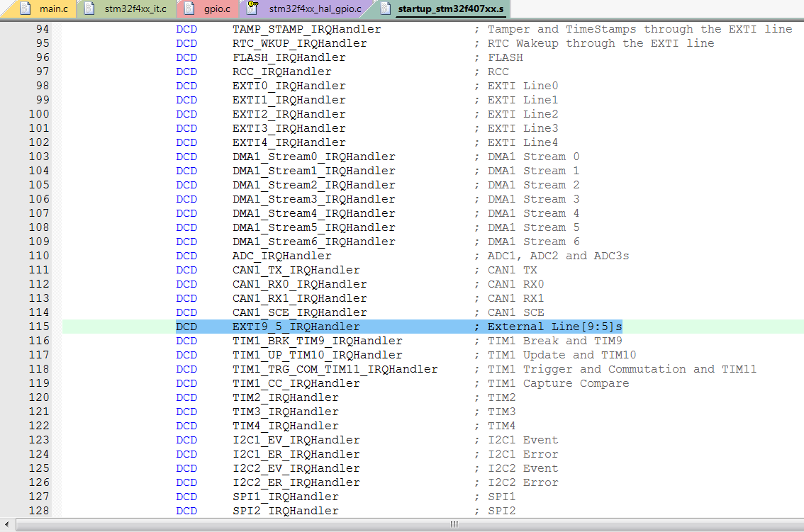
Task: Click the comment 'TIM1 Capture Compare'
Action: [x=558, y=383]
